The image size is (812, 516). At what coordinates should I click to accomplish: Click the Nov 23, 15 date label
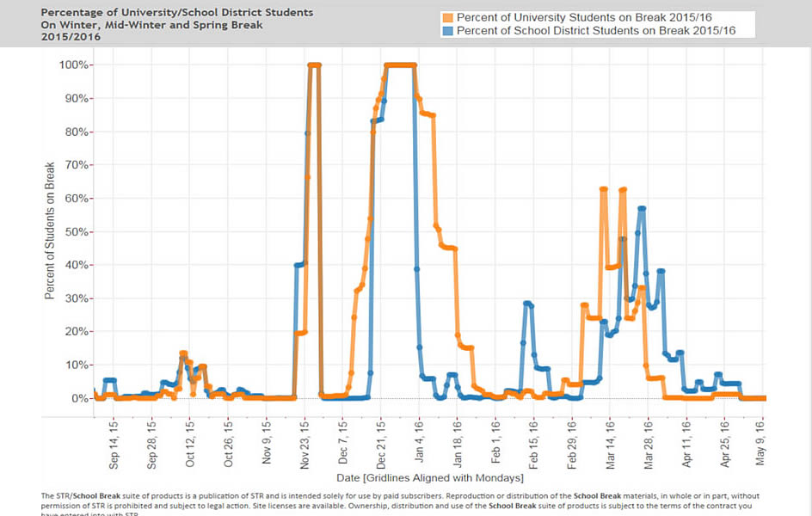(x=304, y=445)
